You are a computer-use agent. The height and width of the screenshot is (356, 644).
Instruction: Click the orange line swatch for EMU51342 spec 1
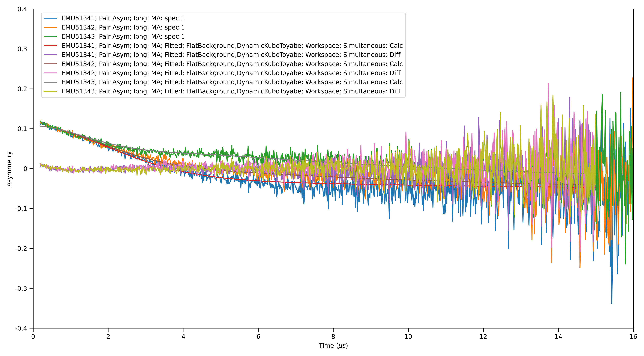[x=50, y=27]
